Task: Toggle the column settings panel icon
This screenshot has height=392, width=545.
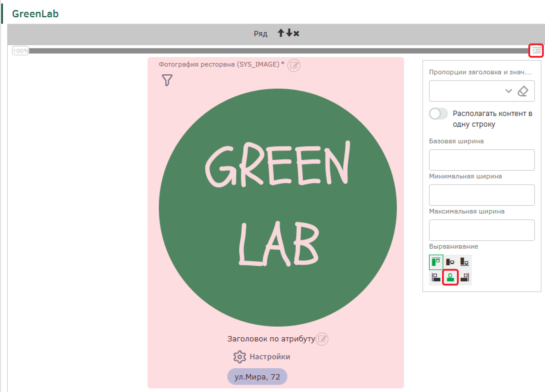Action: click(536, 51)
